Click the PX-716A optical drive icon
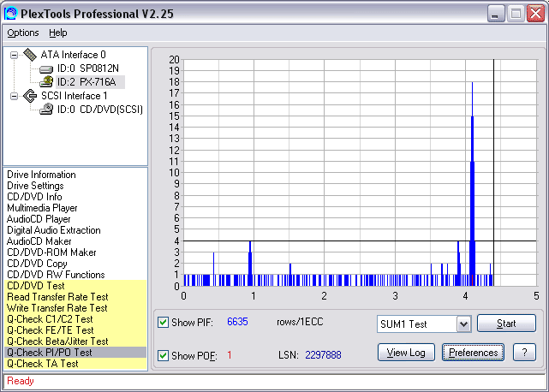Viewport: 549px width, 392px height. tap(46, 82)
